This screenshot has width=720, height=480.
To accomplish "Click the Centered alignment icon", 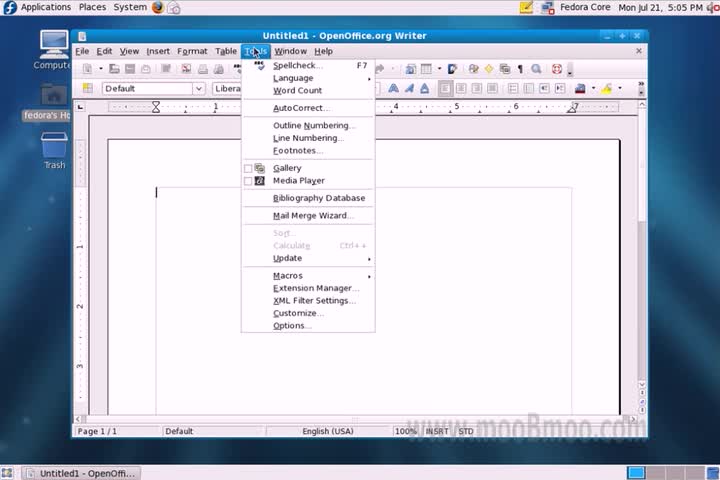I will (461, 88).
